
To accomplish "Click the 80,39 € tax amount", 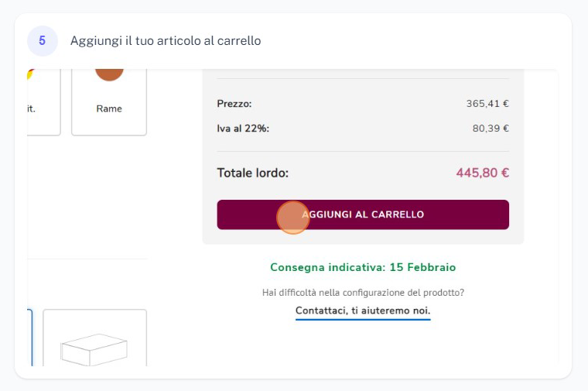I will point(491,129).
